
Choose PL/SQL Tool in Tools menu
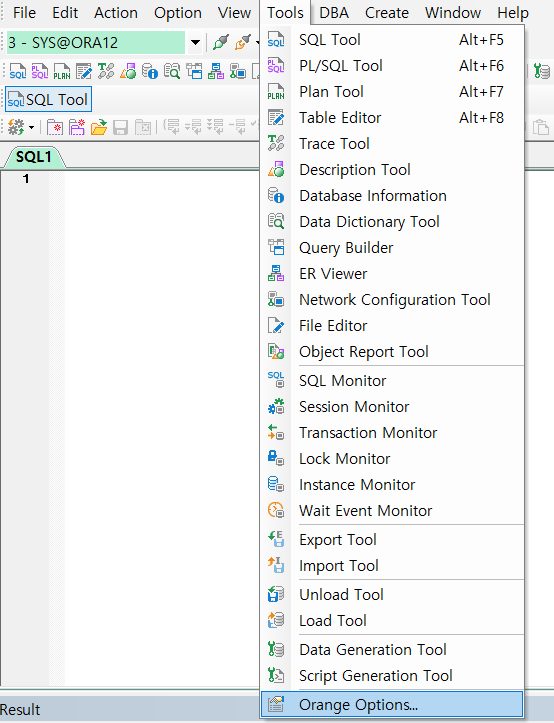(393, 65)
